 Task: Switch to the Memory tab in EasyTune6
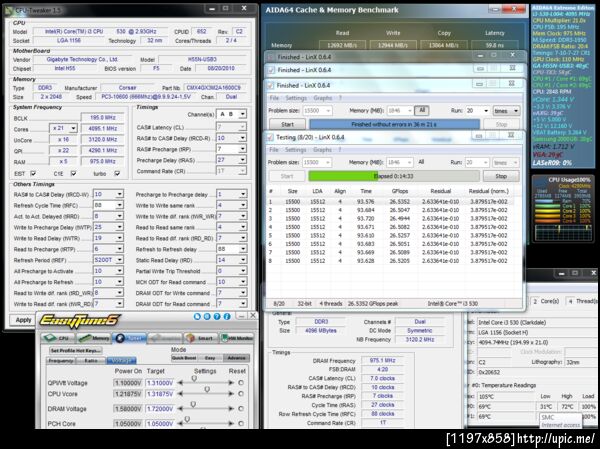pos(94,338)
